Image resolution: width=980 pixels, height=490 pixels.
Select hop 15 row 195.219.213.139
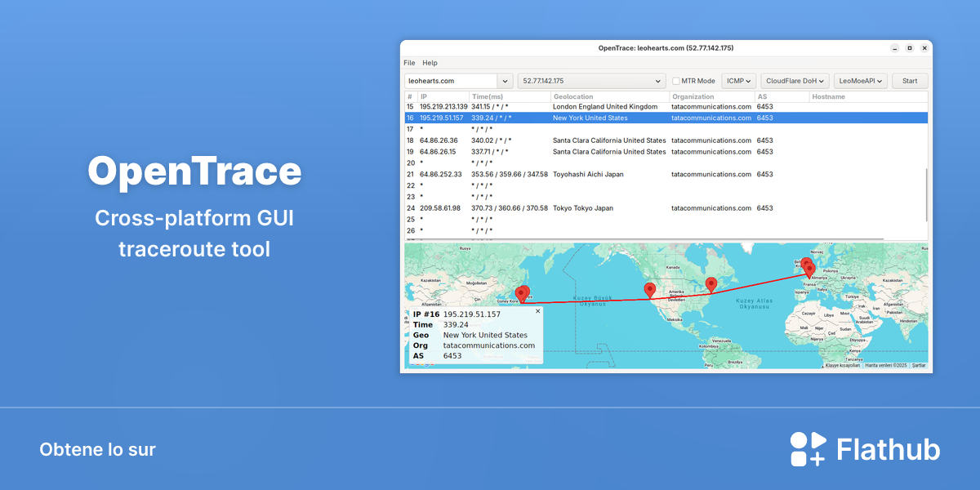[666, 106]
